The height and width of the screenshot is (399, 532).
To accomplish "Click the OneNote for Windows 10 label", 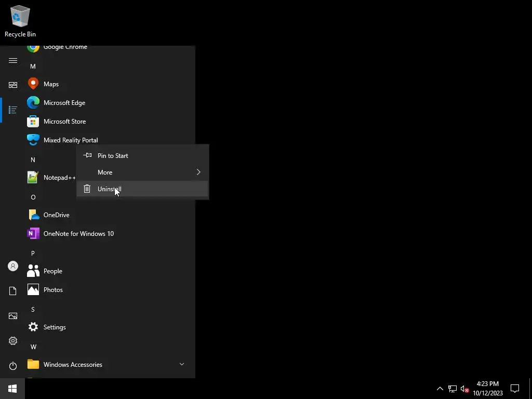I will (x=79, y=233).
